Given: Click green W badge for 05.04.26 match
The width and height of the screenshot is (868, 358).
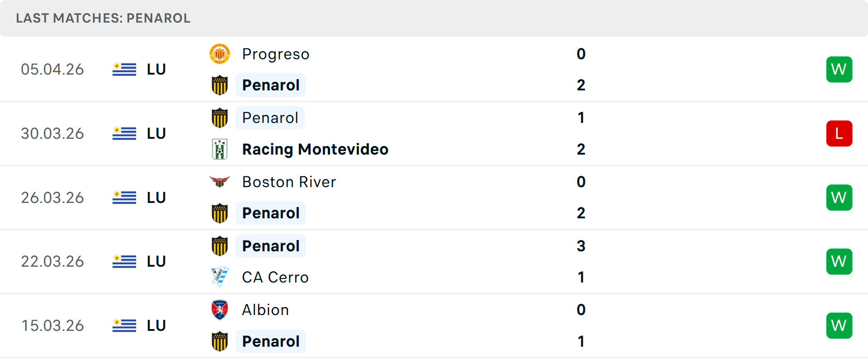Looking at the screenshot, I should point(839,69).
